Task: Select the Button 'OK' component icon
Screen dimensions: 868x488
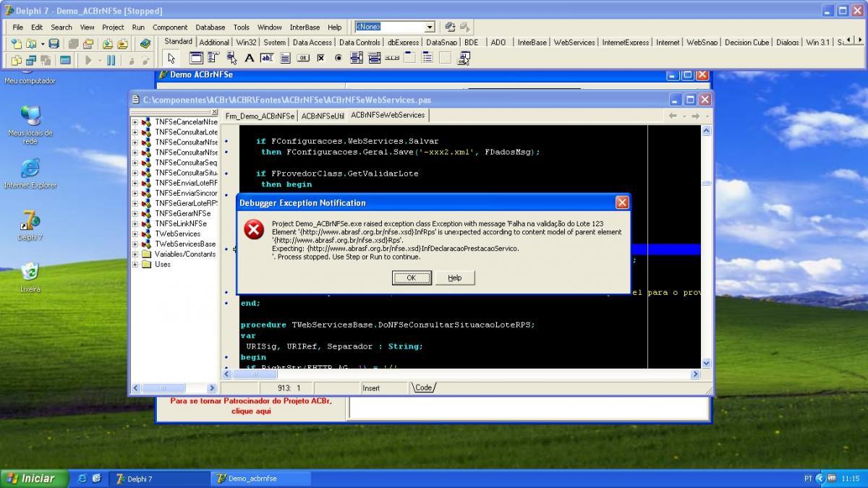Action: (x=303, y=59)
